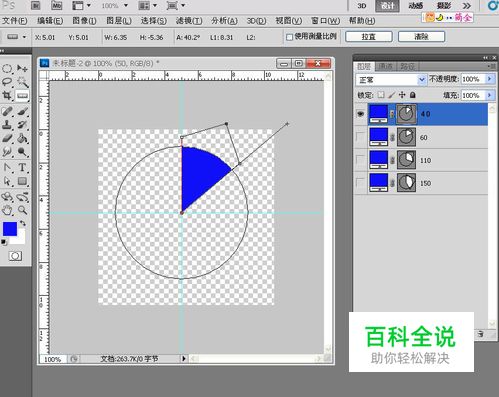Show layer 110 visibility box
The image size is (499, 397).
(360, 160)
